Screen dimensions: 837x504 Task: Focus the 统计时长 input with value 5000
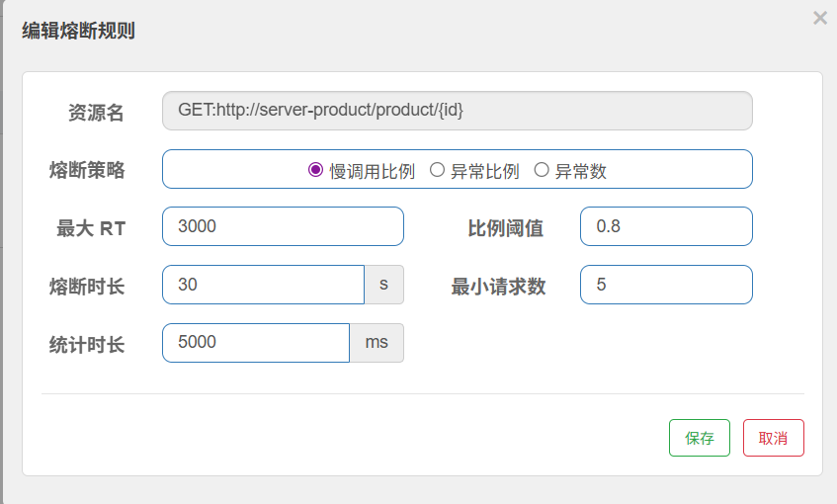click(x=255, y=343)
